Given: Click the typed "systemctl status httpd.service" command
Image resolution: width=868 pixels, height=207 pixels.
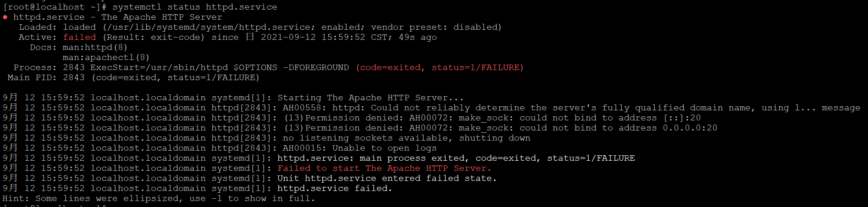Looking at the screenshot, I should (194, 7).
